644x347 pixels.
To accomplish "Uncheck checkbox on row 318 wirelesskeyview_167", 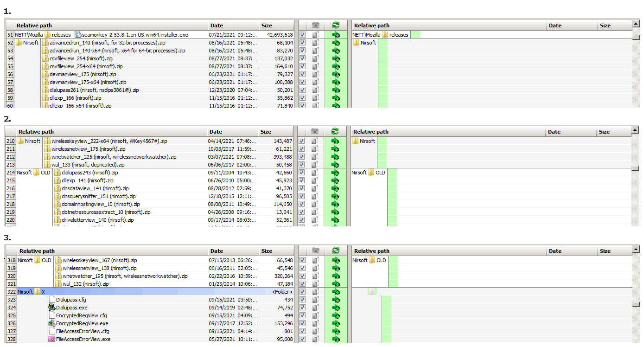I will click(x=302, y=260).
